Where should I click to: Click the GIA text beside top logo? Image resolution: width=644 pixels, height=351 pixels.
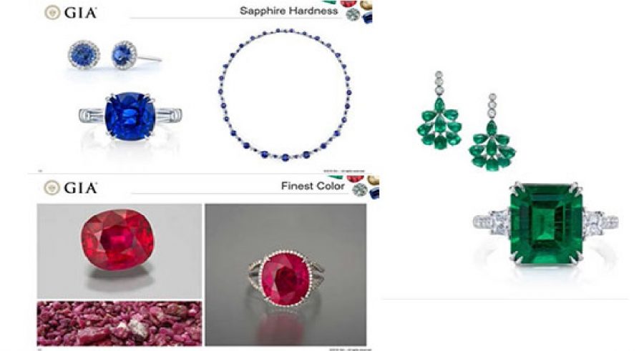click(80, 13)
